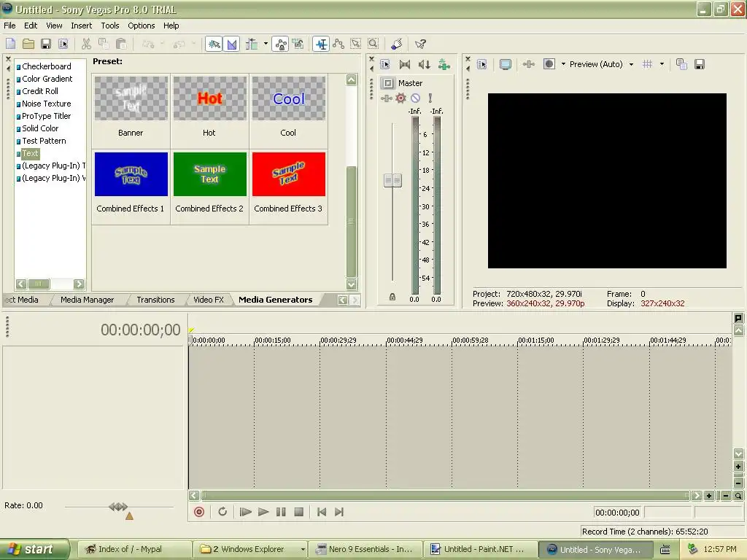Click the New project icon

[x=10, y=44]
